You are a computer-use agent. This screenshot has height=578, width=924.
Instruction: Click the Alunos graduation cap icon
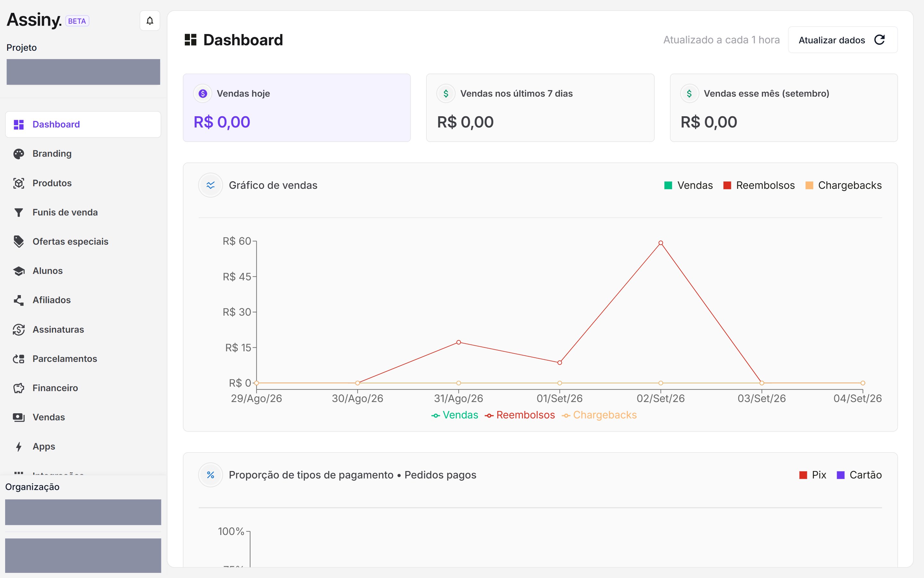19,271
